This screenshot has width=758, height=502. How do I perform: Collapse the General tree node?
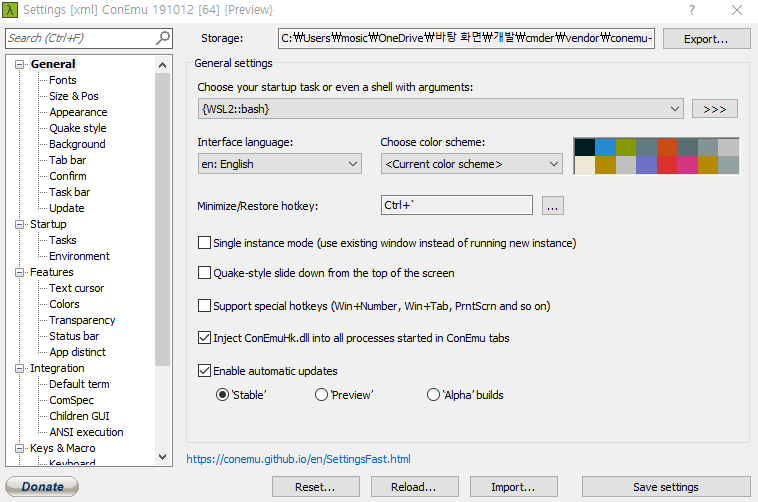click(x=19, y=64)
